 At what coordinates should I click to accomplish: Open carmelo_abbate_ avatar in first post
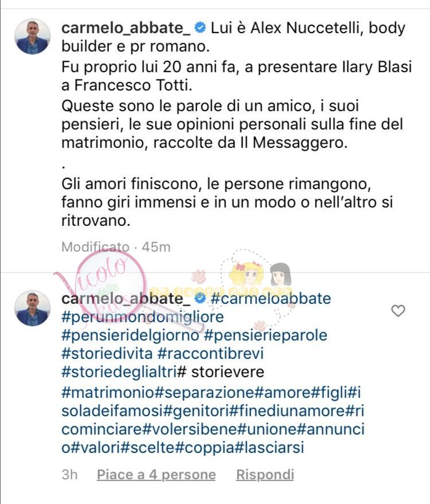click(x=33, y=36)
